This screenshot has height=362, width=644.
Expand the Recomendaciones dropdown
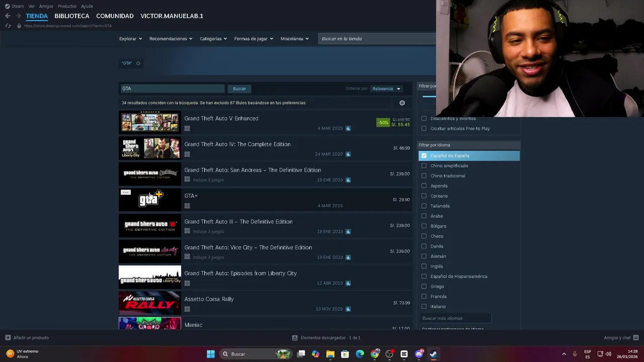click(x=171, y=39)
